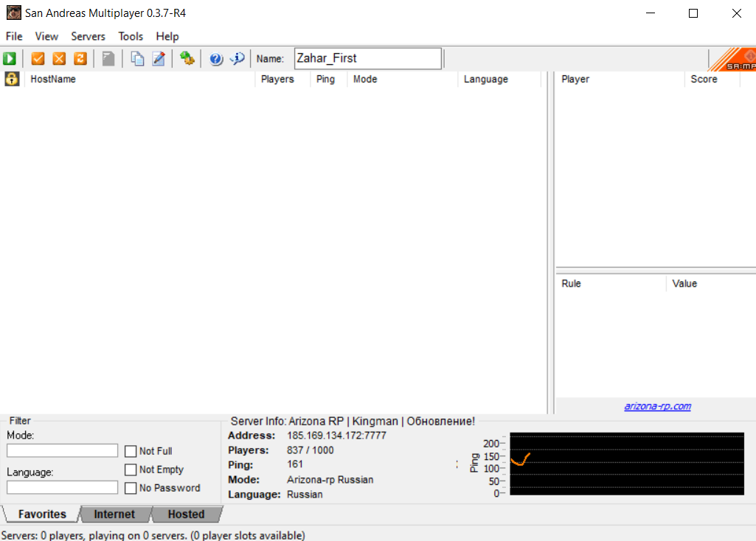
Task: Enable the Not Full filter checkbox
Action: (131, 451)
